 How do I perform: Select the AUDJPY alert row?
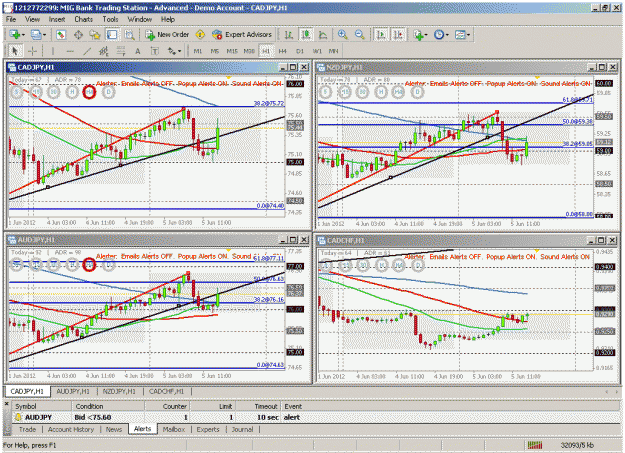(316, 417)
